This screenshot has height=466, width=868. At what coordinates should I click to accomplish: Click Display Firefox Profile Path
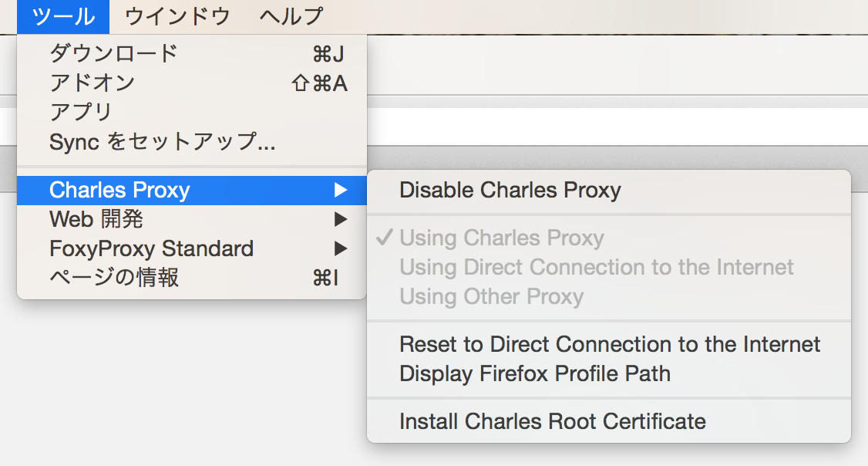[609, 373]
